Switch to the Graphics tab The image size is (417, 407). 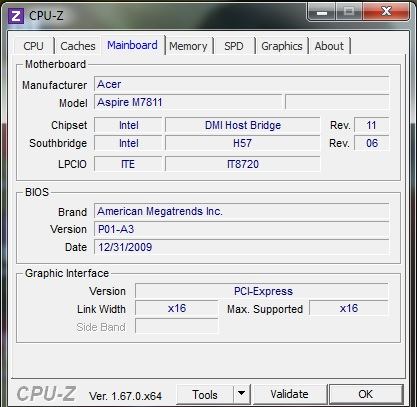tap(282, 46)
